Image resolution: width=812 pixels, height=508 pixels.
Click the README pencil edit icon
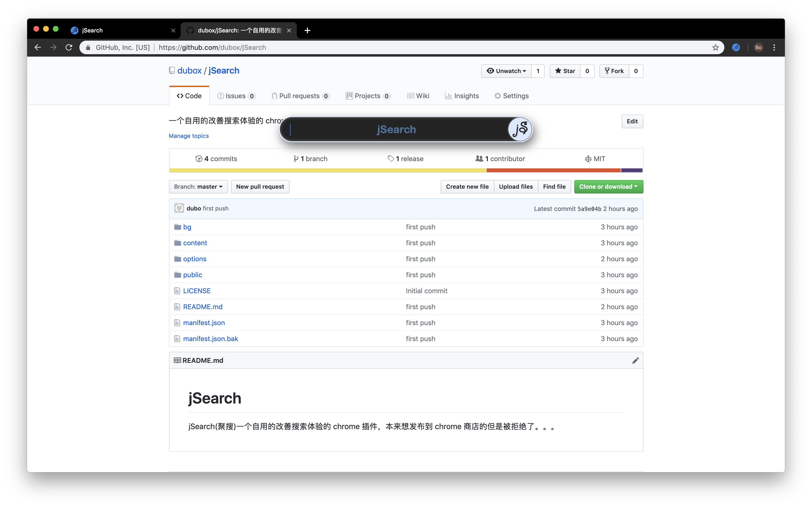coord(635,360)
